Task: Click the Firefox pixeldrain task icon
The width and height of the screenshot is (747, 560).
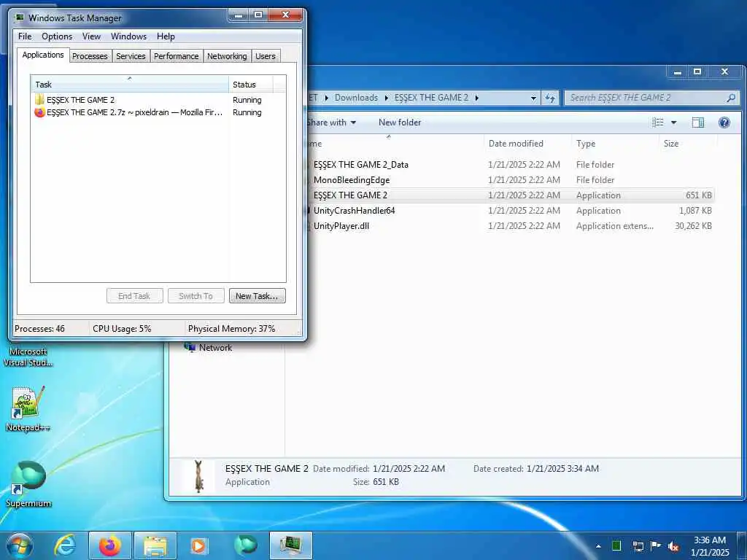Action: point(39,112)
